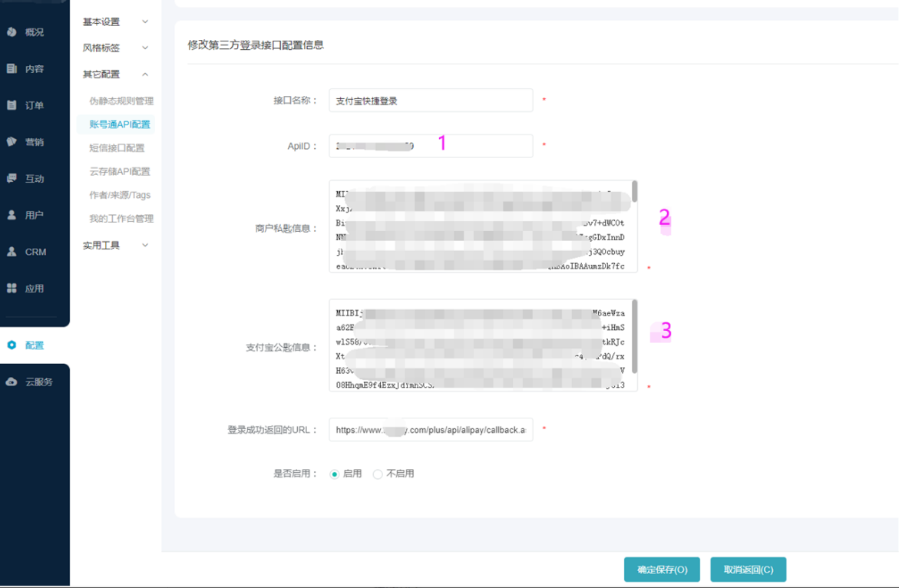Open the 用户 users icon
Image resolution: width=899 pixels, height=588 pixels.
[x=12, y=215]
